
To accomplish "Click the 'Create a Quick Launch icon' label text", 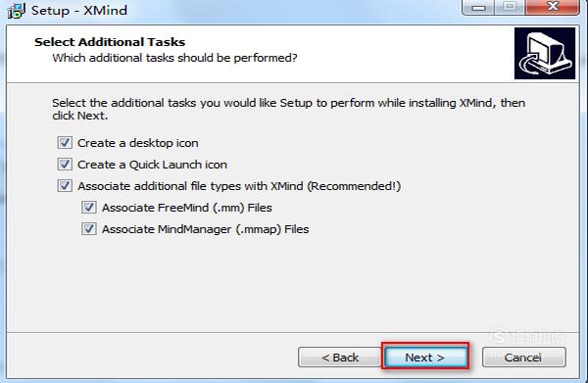I will (x=152, y=165).
